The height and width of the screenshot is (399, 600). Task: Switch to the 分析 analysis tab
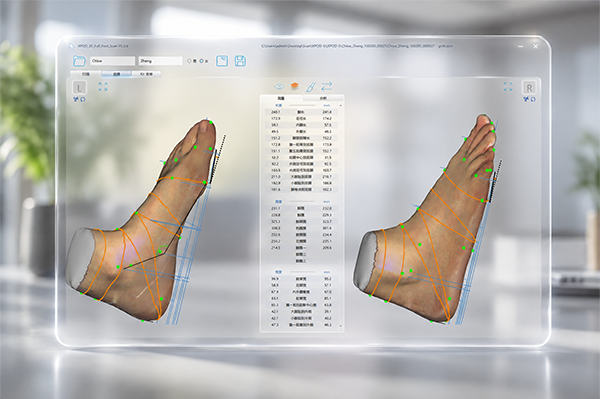click(x=323, y=98)
